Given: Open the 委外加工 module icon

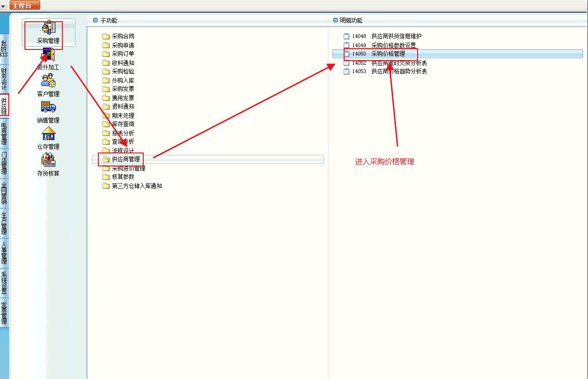Looking at the screenshot, I should [48, 59].
